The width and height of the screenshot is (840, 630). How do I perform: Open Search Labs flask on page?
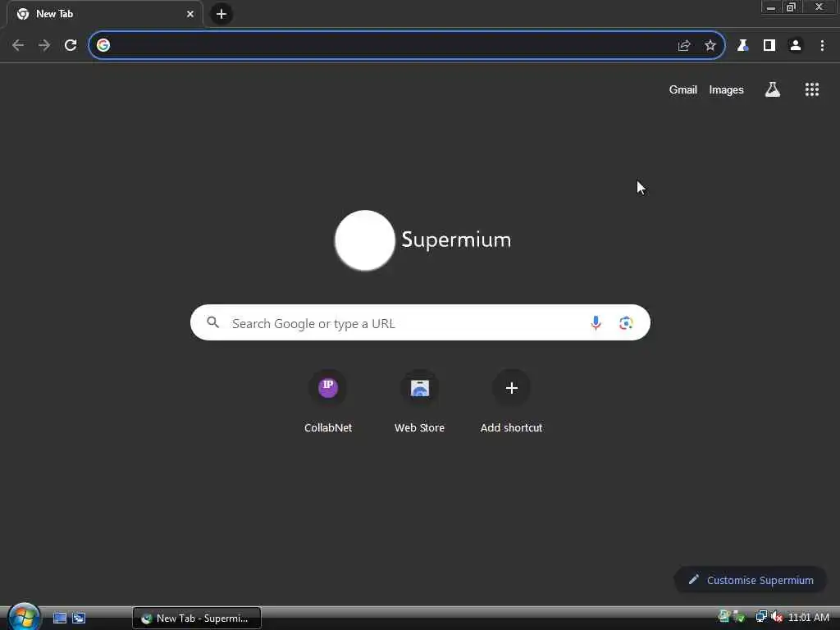[x=772, y=89]
